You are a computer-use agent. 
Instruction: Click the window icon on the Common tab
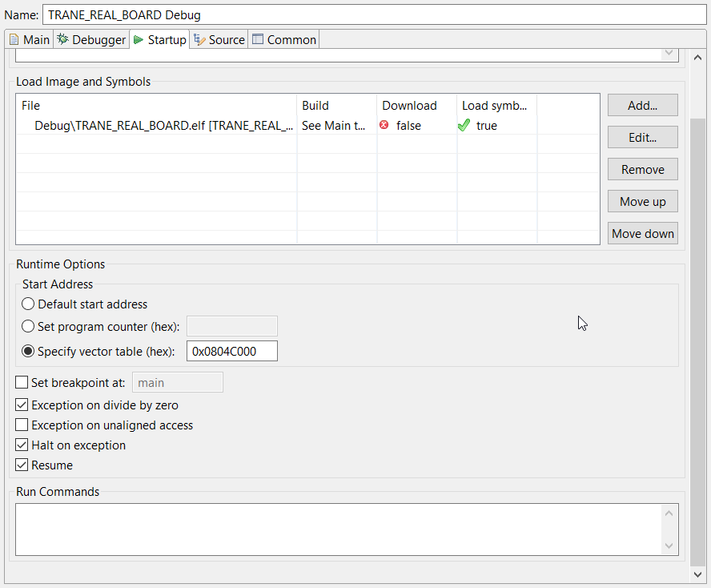click(257, 38)
